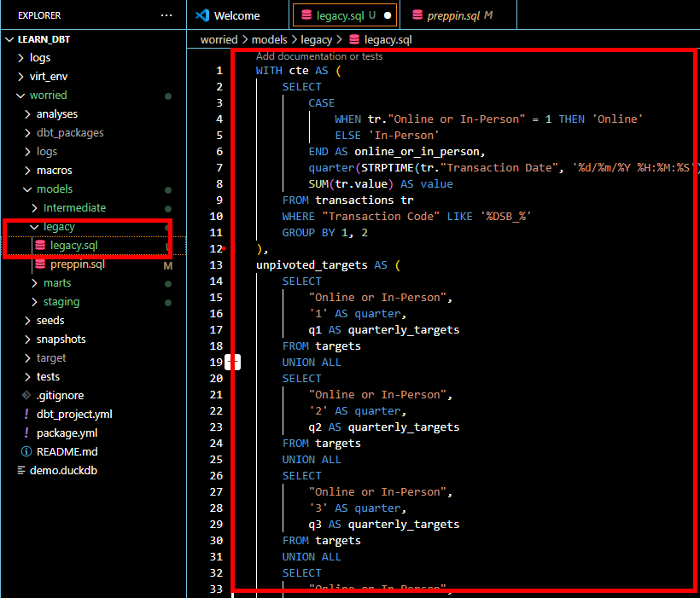The height and width of the screenshot is (598, 700).
Task: Open package.yml from the file tree
Action: (x=67, y=433)
